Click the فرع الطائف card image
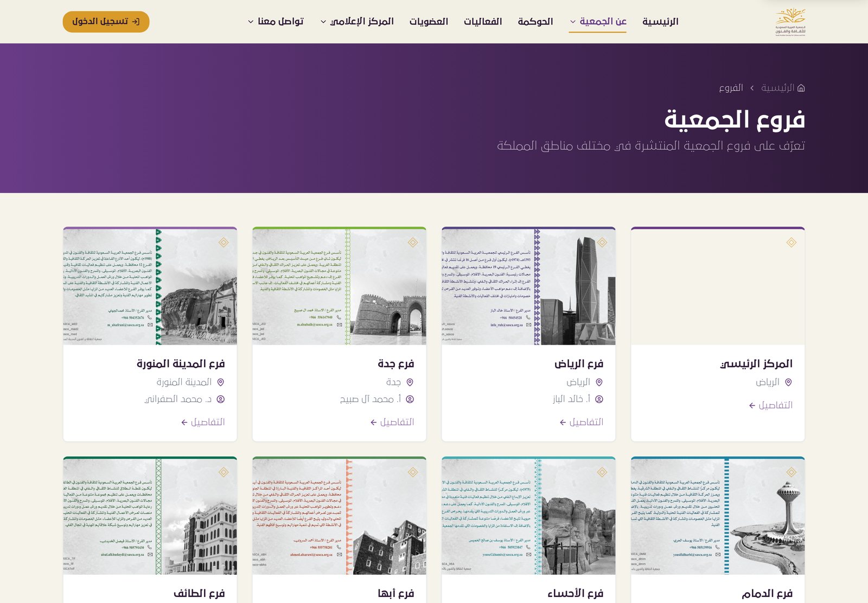The image size is (868, 603). [x=150, y=516]
